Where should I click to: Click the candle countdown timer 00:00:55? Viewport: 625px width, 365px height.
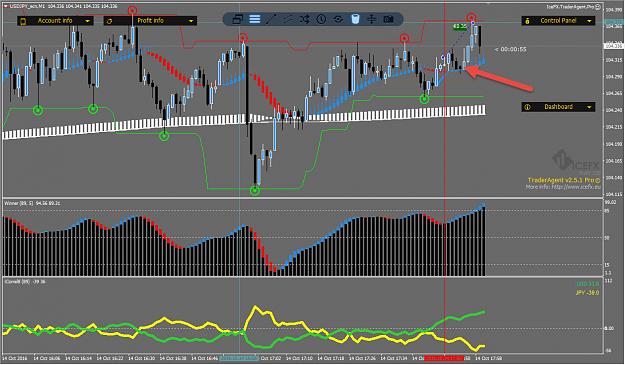[x=510, y=49]
